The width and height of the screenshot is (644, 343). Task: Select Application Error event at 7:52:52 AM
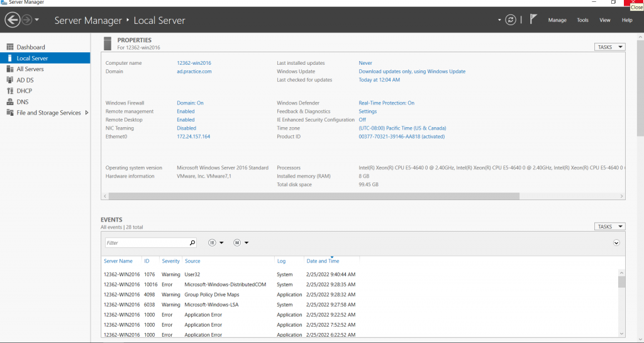tap(360, 325)
